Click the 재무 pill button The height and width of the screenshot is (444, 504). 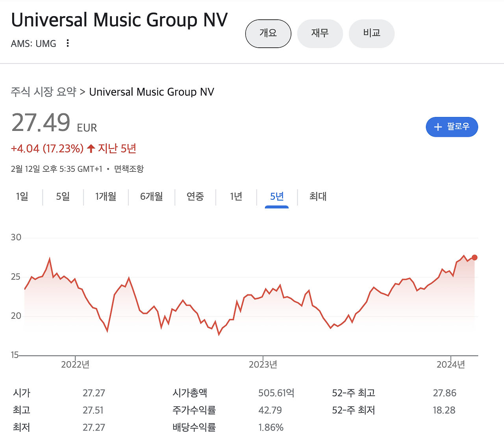click(x=320, y=33)
